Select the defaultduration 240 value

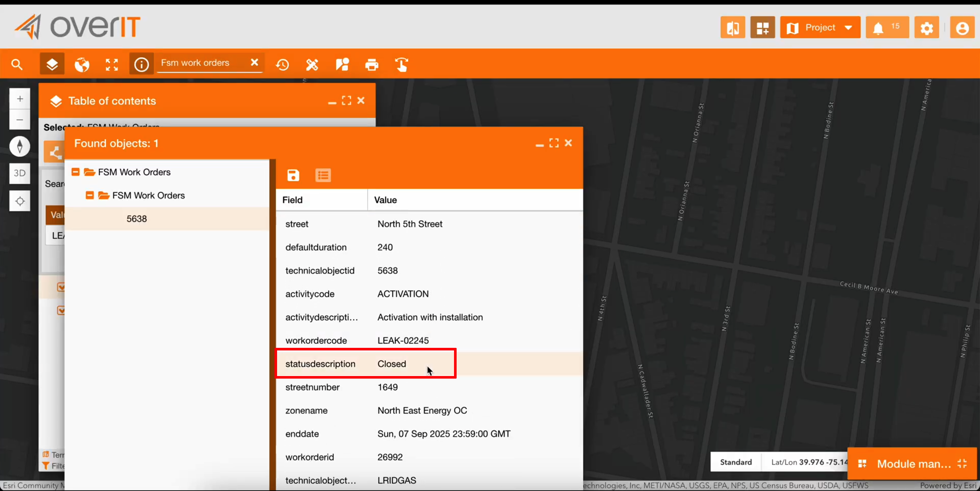coord(385,247)
